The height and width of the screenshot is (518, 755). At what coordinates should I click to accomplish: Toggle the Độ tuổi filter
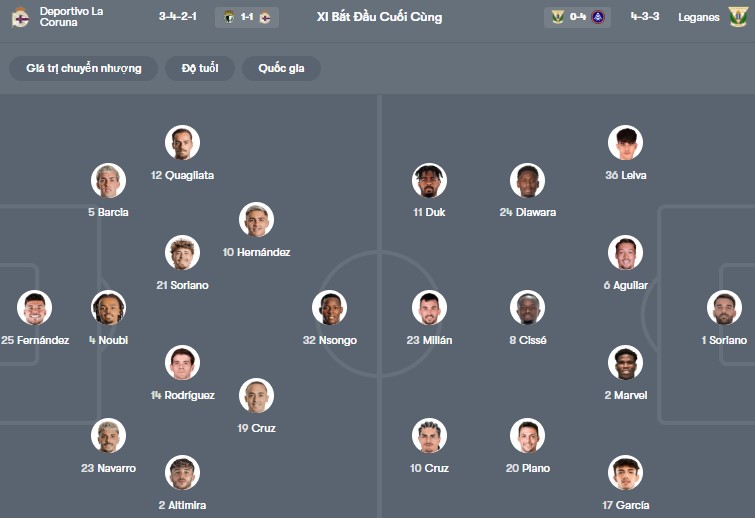coord(200,68)
